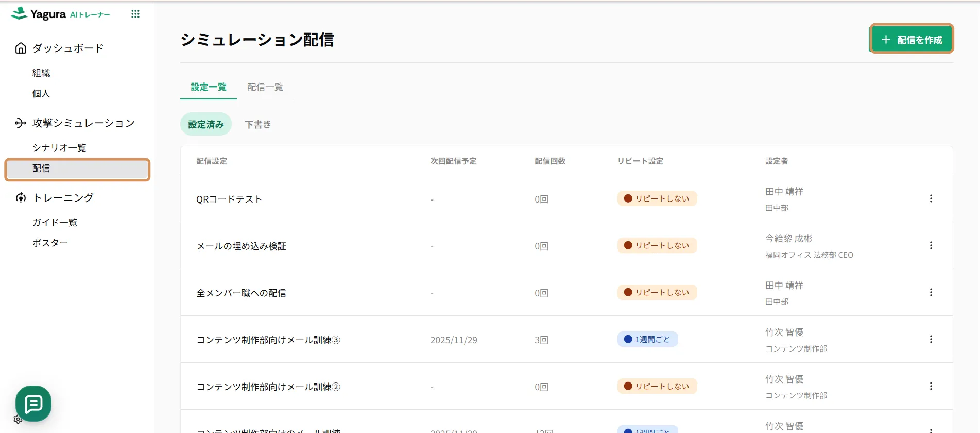Open シナリオ一覧 in the sidebar

59,148
